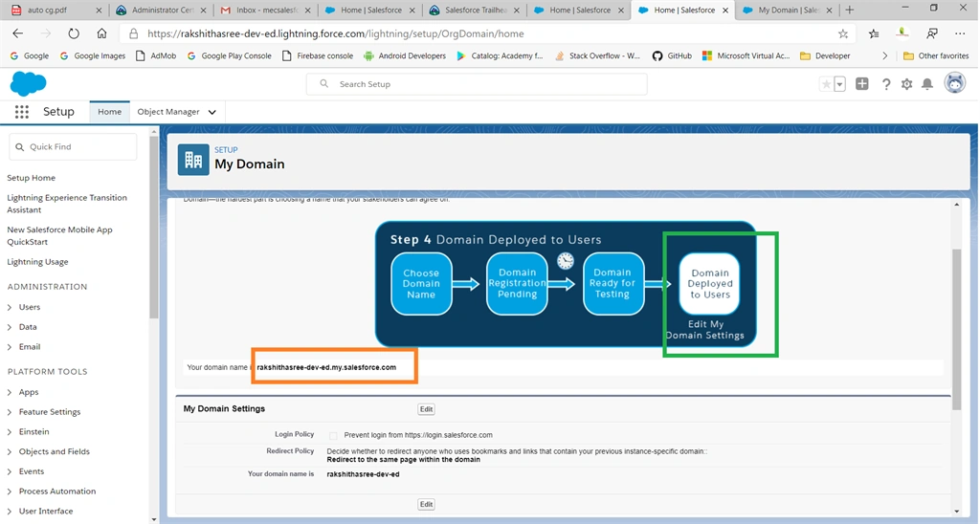This screenshot has height=524, width=980.
Task: Open the Google bookmark
Action: (x=30, y=55)
